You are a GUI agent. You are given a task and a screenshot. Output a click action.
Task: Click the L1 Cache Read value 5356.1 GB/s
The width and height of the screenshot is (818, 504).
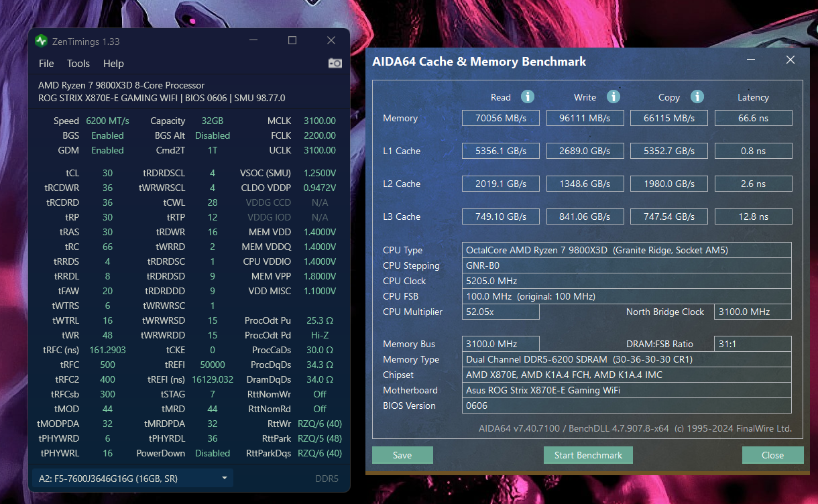click(x=500, y=151)
